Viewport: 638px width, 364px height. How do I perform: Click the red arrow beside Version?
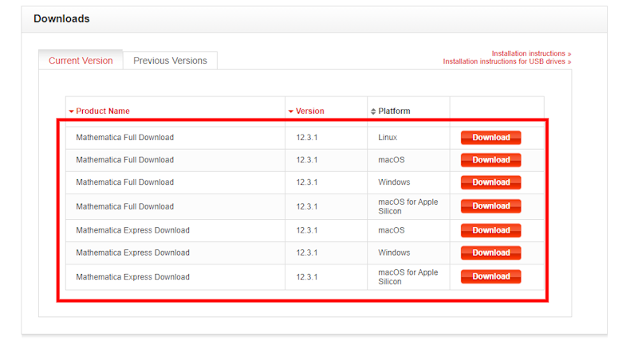click(291, 112)
